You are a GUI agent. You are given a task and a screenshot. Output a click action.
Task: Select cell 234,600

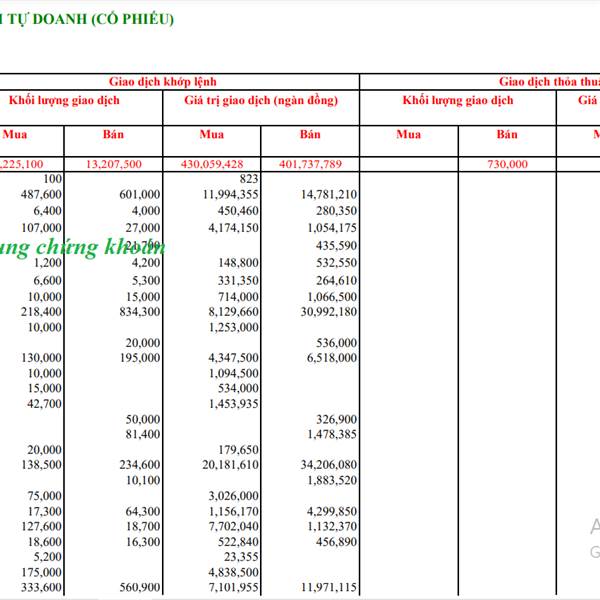click(x=140, y=465)
